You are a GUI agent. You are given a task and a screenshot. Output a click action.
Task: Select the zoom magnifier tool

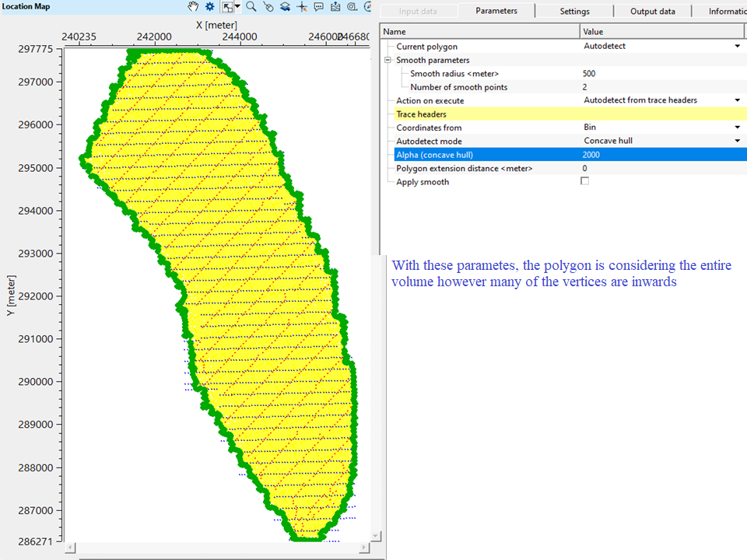click(x=251, y=7)
